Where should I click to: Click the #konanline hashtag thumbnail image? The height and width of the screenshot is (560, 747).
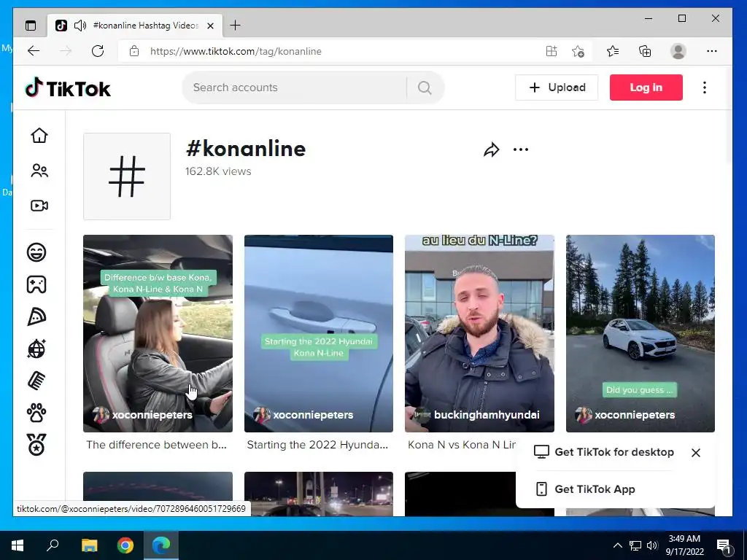(x=127, y=176)
